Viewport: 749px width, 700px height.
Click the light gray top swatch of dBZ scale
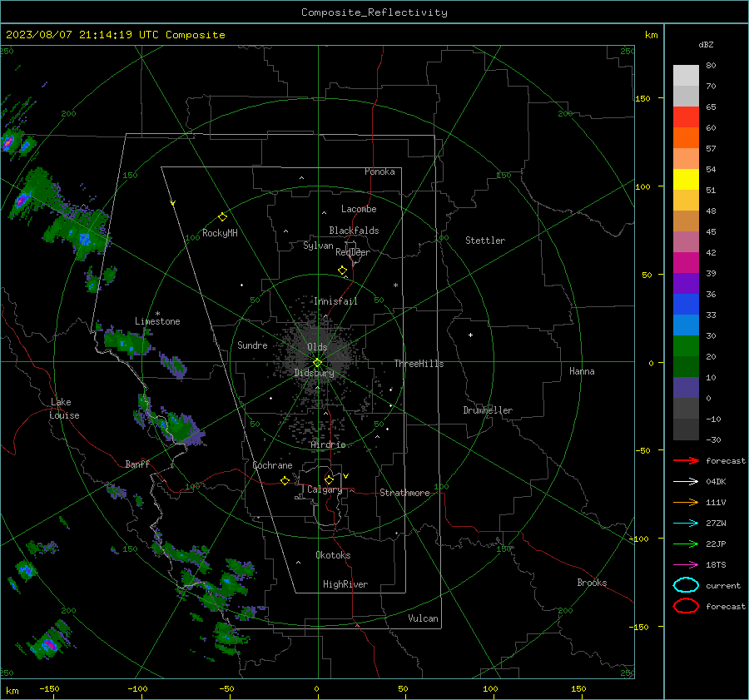[x=686, y=75]
